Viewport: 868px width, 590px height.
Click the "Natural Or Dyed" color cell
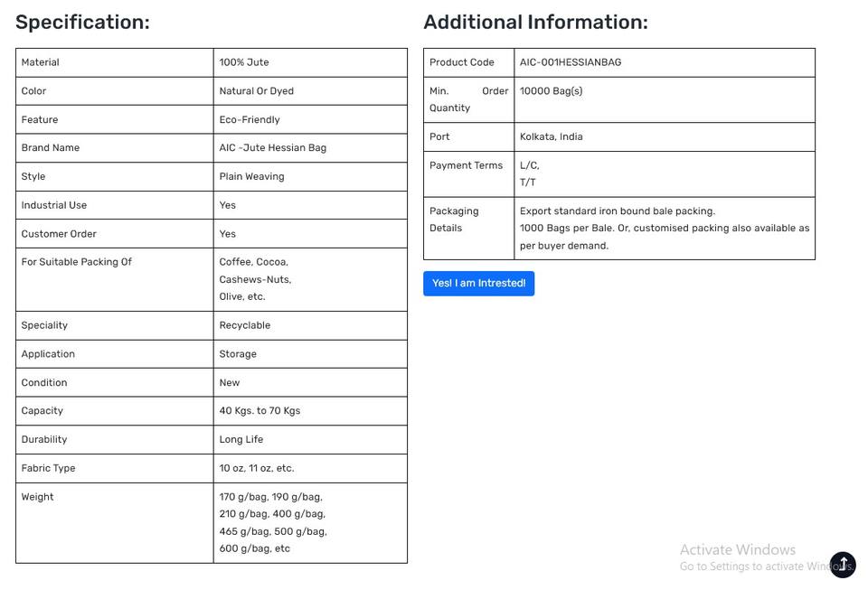(x=256, y=91)
